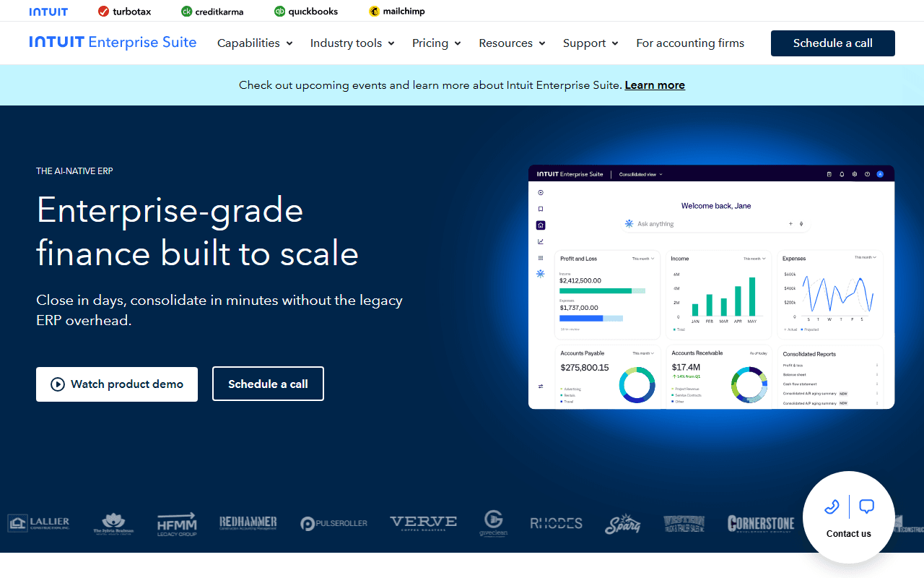Expand the Support menu

pos(590,43)
